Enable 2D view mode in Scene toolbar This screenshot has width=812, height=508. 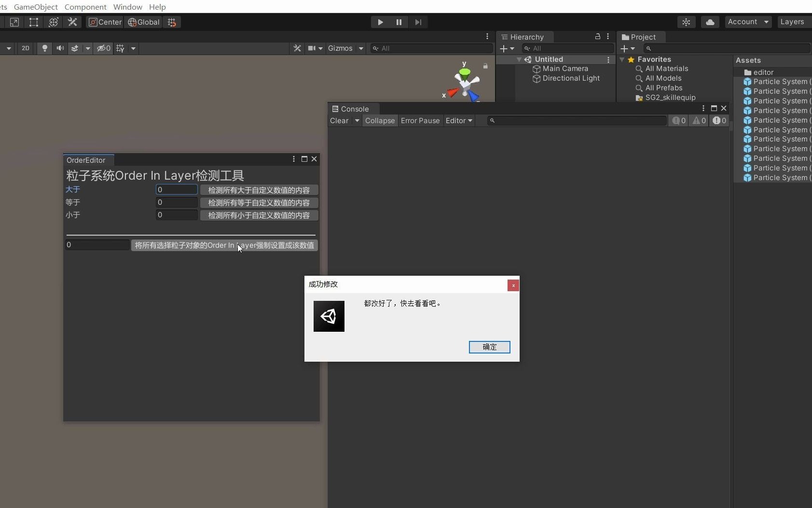[25, 48]
